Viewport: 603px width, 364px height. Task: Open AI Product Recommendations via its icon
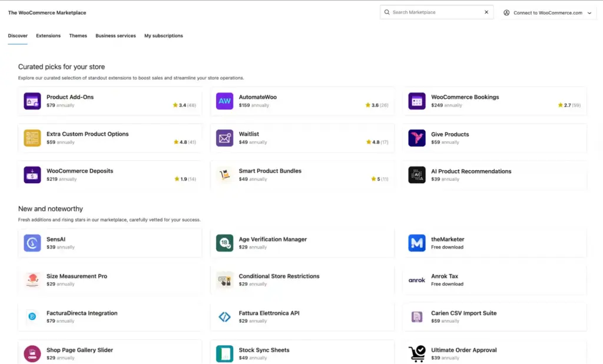pos(417,174)
